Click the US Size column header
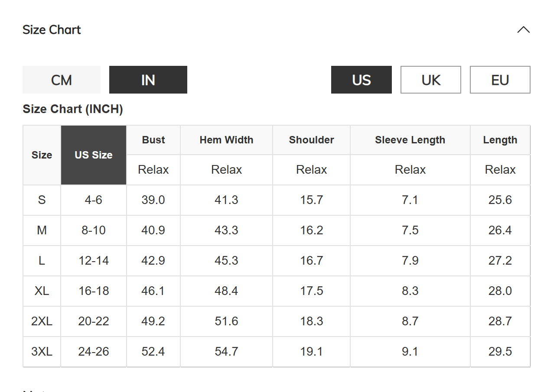 pos(94,155)
